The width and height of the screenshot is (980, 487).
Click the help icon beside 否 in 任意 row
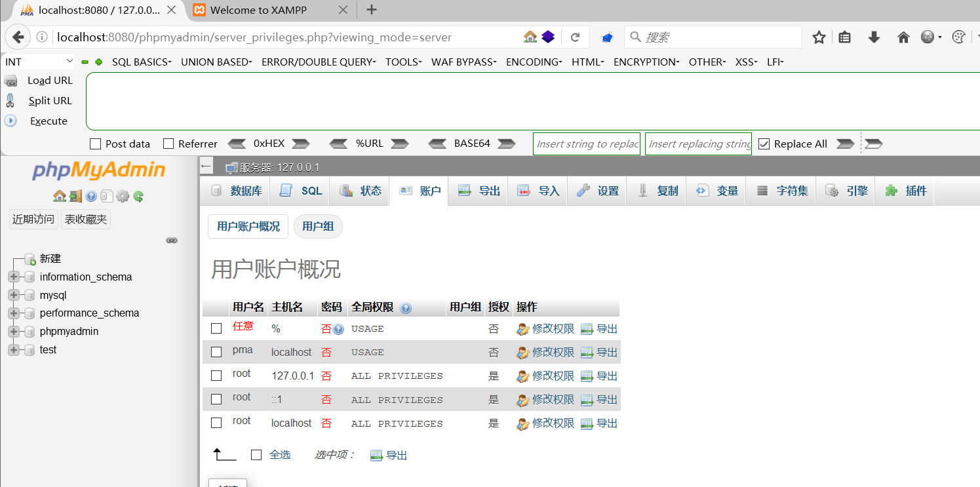(338, 329)
